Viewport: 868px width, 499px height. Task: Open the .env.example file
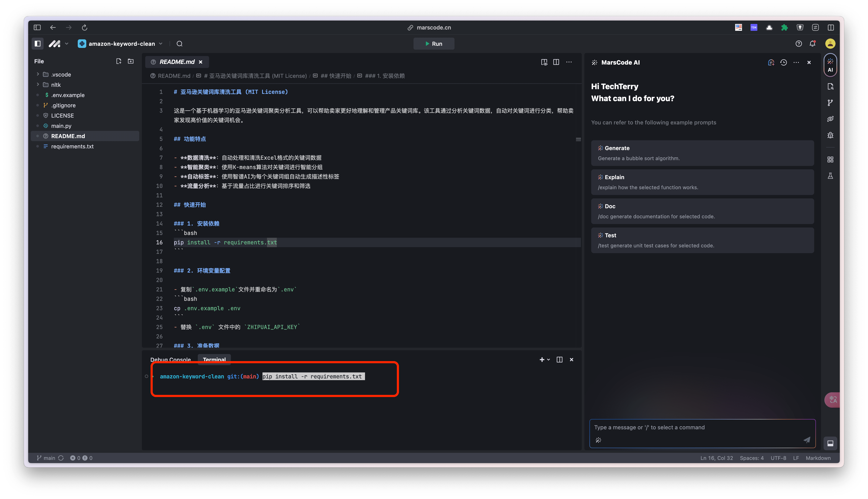68,95
